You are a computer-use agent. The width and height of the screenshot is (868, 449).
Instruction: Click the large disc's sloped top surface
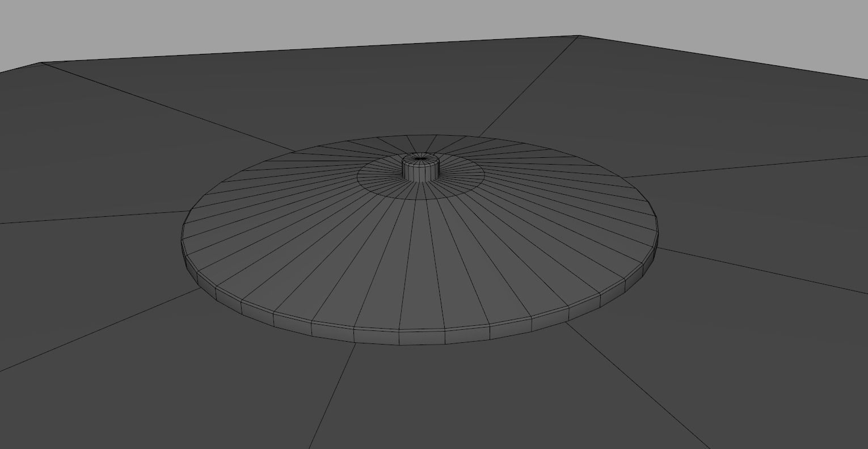point(420,261)
